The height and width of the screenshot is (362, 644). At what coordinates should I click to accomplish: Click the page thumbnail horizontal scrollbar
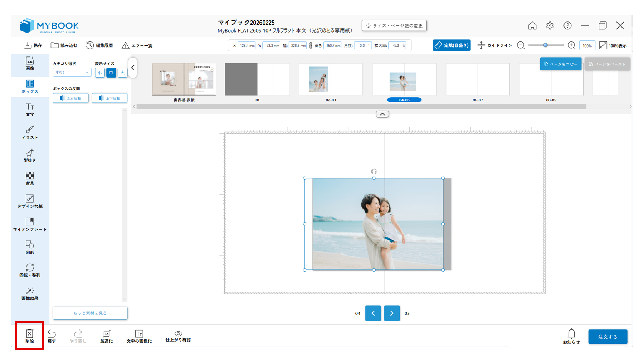pyautogui.click(x=361, y=106)
